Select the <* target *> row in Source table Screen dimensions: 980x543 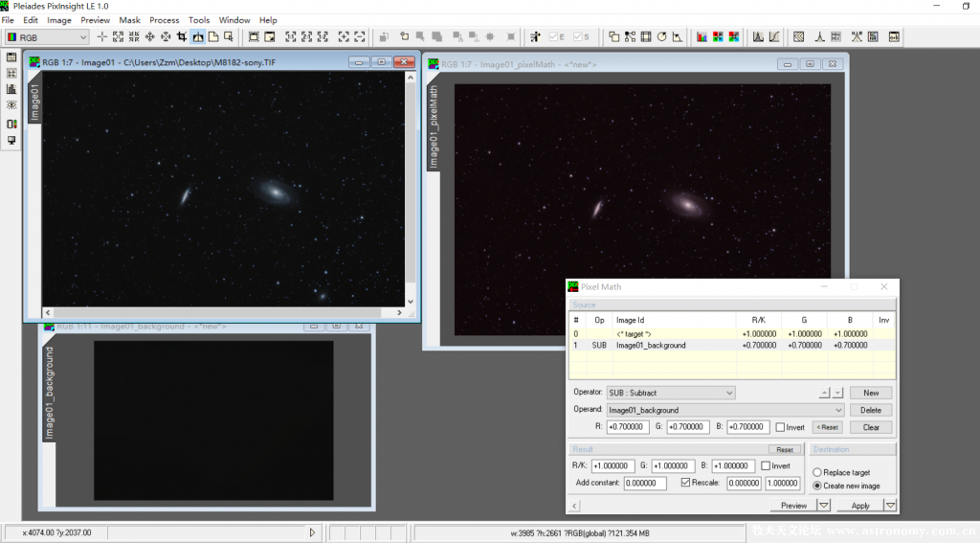point(732,334)
